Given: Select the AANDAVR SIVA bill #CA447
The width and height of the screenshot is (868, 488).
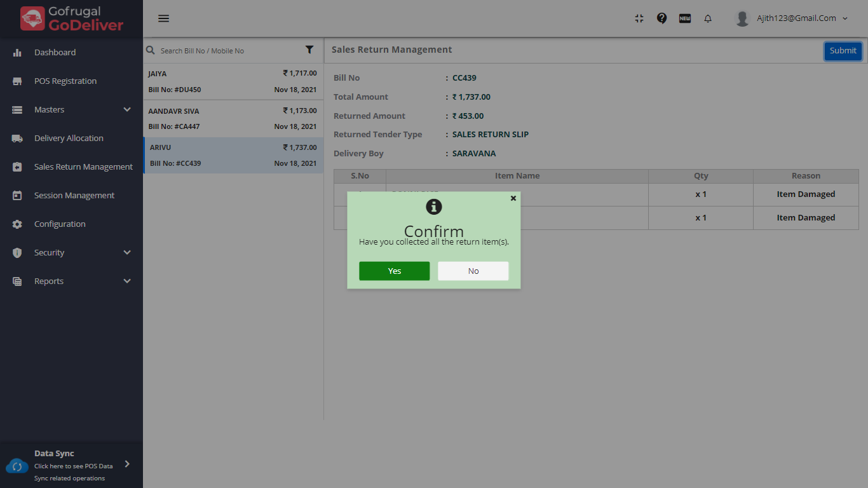Looking at the screenshot, I should 233,119.
